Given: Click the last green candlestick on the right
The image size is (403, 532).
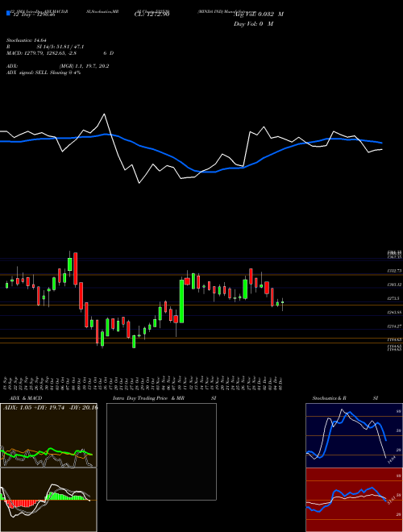Looking at the screenshot, I should pyautogui.click(x=282, y=302).
